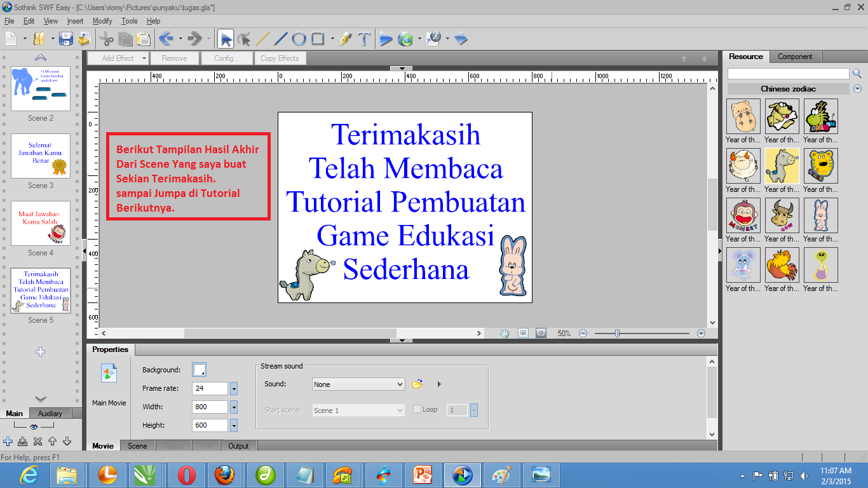This screenshot has height=488, width=868.
Task: Click the Copy Effects button
Action: (x=280, y=58)
